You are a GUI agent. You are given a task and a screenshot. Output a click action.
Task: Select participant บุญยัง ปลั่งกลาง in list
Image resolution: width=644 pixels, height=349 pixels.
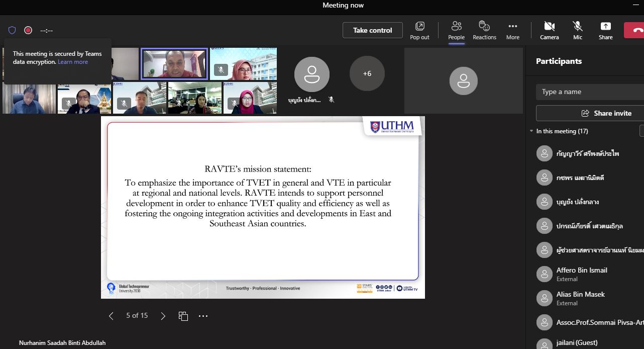(x=586, y=202)
